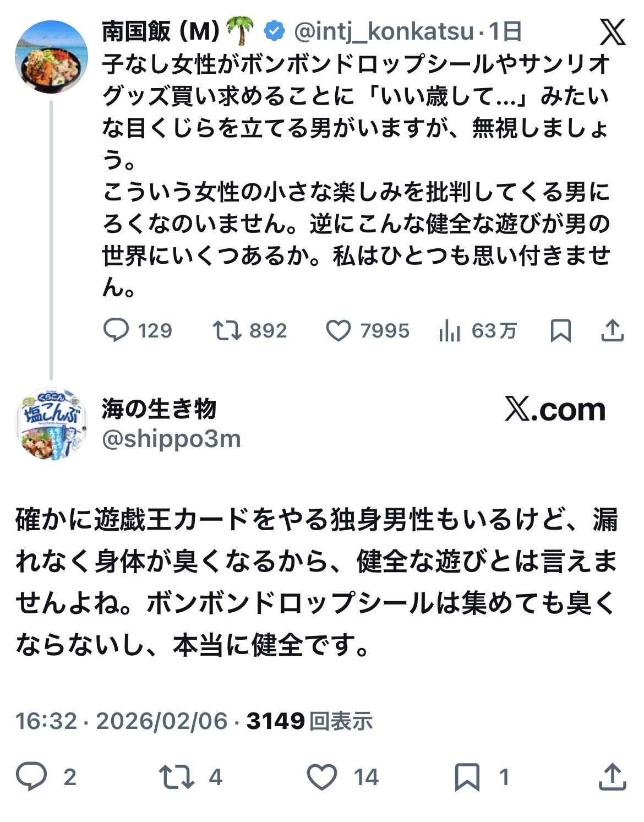Reply to the tweet by 海の生き物

(31, 777)
